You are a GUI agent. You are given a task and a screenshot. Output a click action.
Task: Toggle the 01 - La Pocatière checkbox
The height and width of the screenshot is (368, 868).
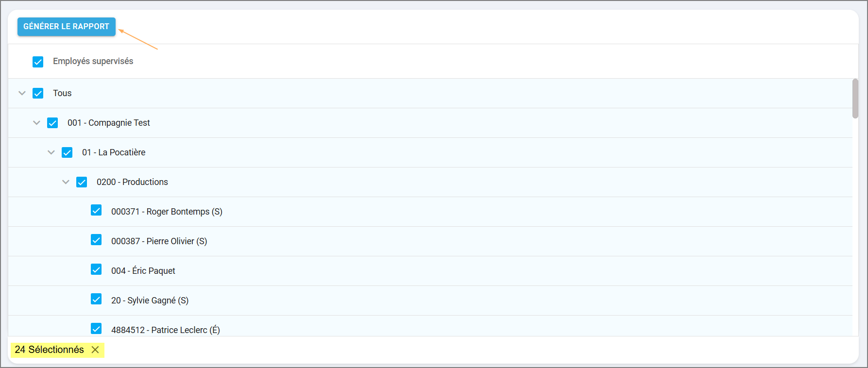point(67,152)
